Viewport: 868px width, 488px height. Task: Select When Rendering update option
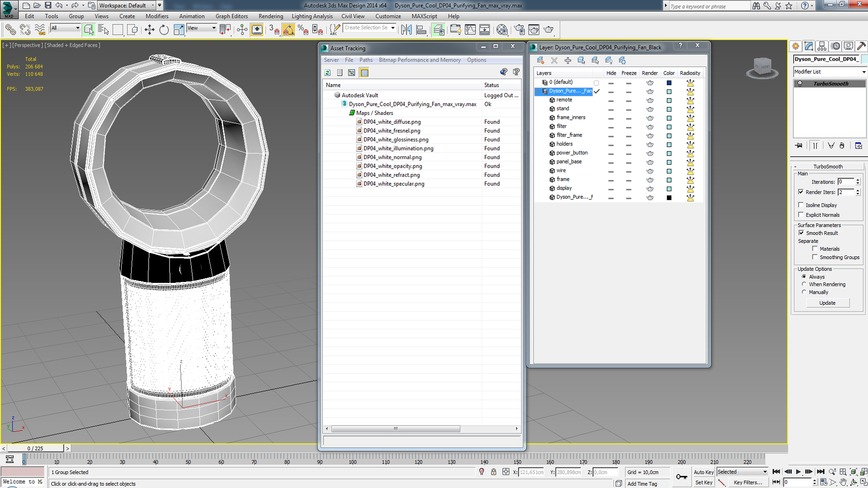point(804,284)
